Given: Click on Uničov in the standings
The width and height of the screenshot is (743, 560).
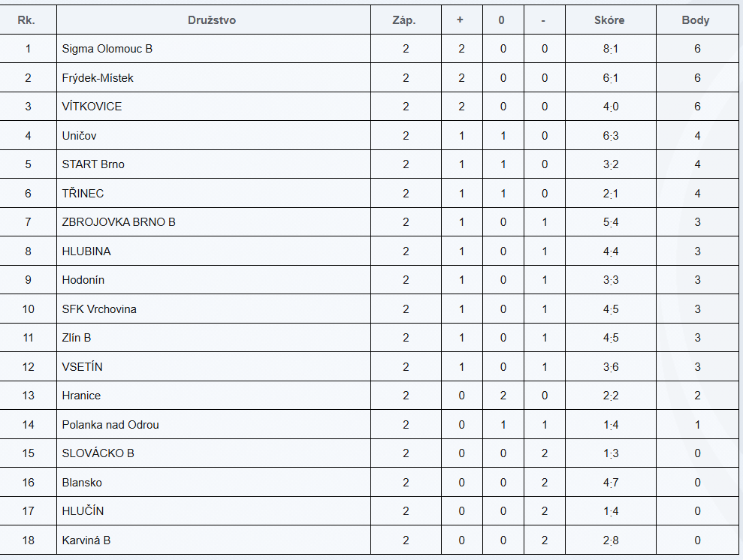Looking at the screenshot, I should (79, 136).
